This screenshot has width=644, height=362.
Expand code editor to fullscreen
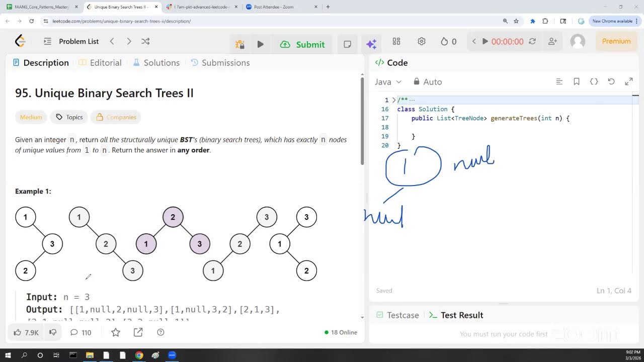[x=629, y=81]
